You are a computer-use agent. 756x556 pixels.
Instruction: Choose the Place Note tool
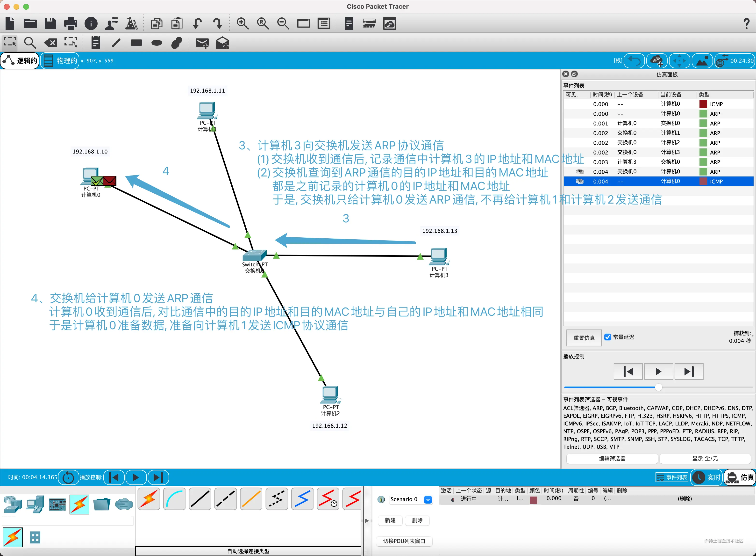96,43
